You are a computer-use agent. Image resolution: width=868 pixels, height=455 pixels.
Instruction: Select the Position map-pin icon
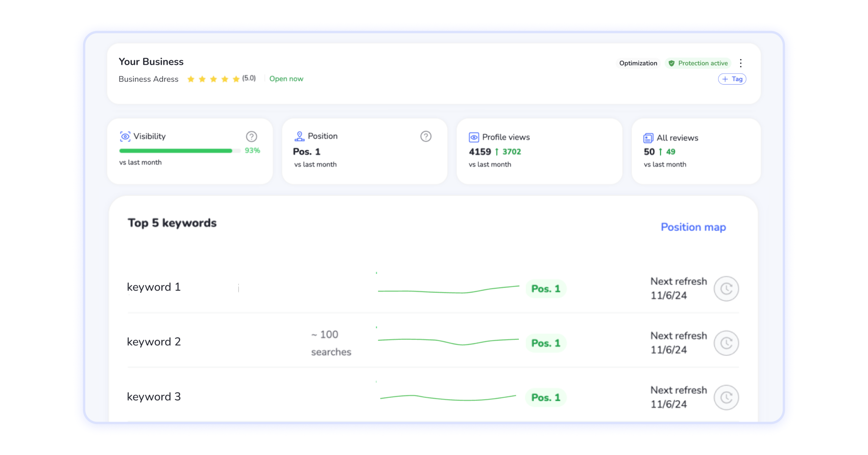(299, 135)
